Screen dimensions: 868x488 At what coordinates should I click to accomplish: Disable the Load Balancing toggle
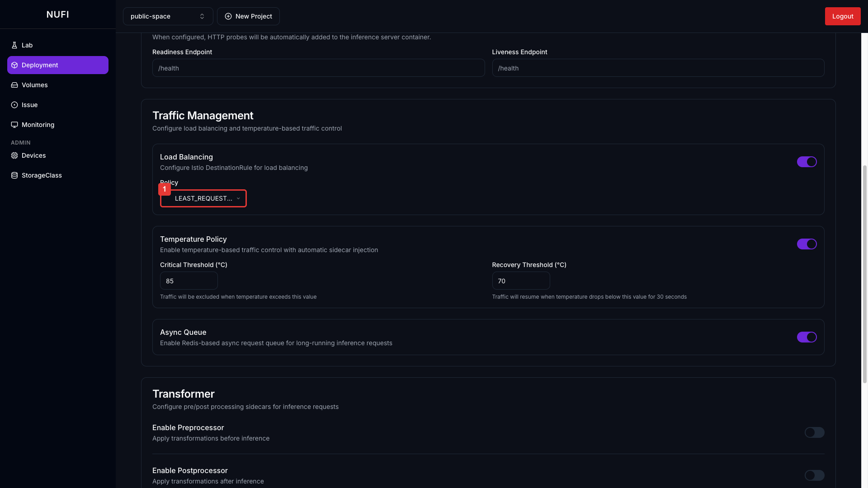tap(807, 162)
